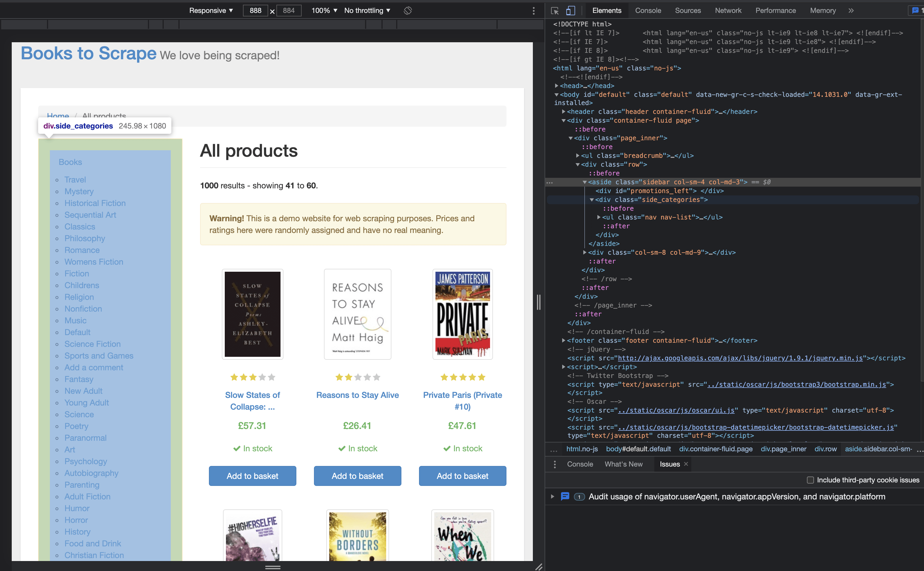The width and height of the screenshot is (924, 571).
Task: Collapse the div side_categories node
Action: 592,200
